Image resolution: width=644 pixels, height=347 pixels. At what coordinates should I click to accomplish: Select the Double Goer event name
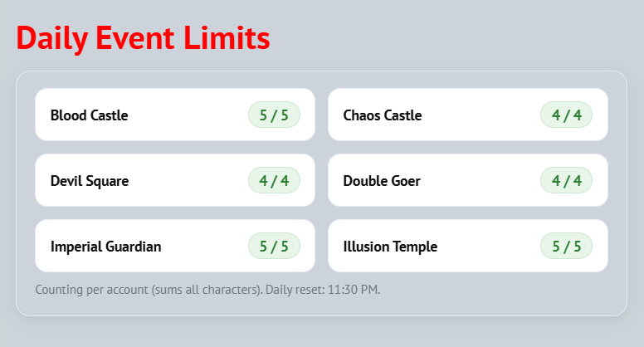pyautogui.click(x=381, y=181)
